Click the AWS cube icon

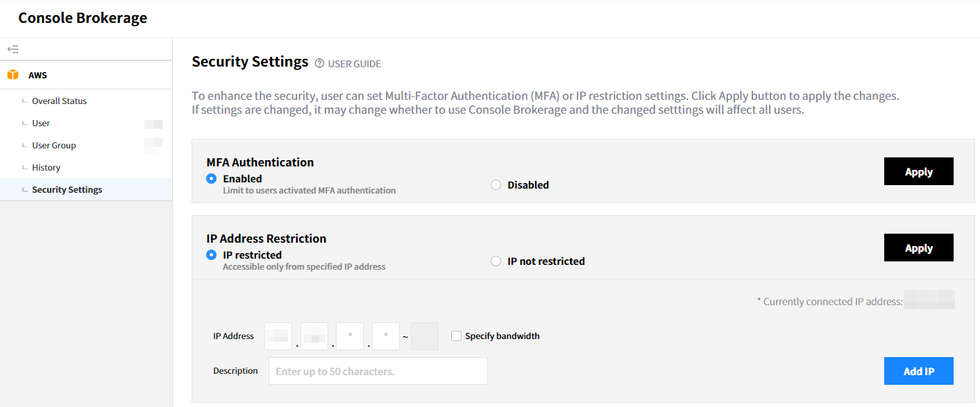pos(12,75)
